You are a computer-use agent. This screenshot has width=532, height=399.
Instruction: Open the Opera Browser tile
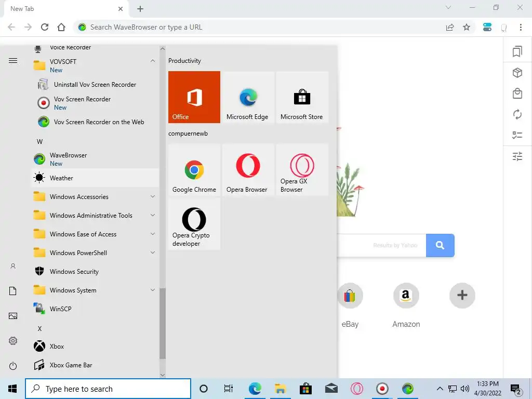pyautogui.click(x=248, y=170)
